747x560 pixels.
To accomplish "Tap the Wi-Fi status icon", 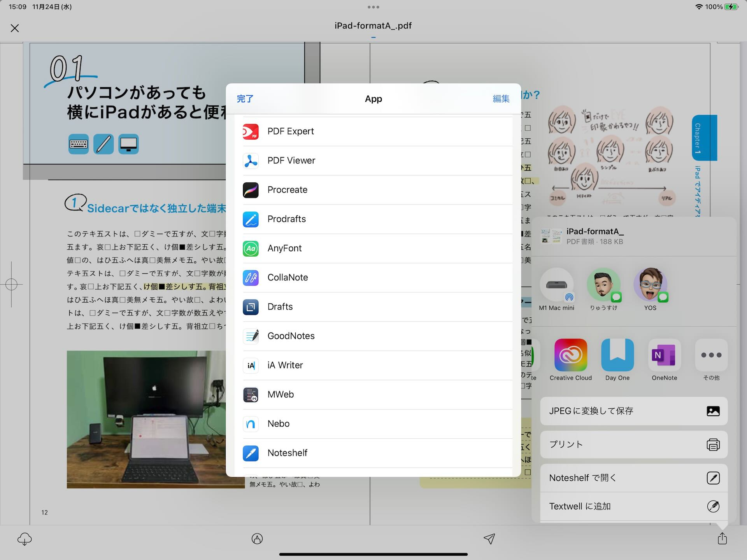I will (x=699, y=7).
